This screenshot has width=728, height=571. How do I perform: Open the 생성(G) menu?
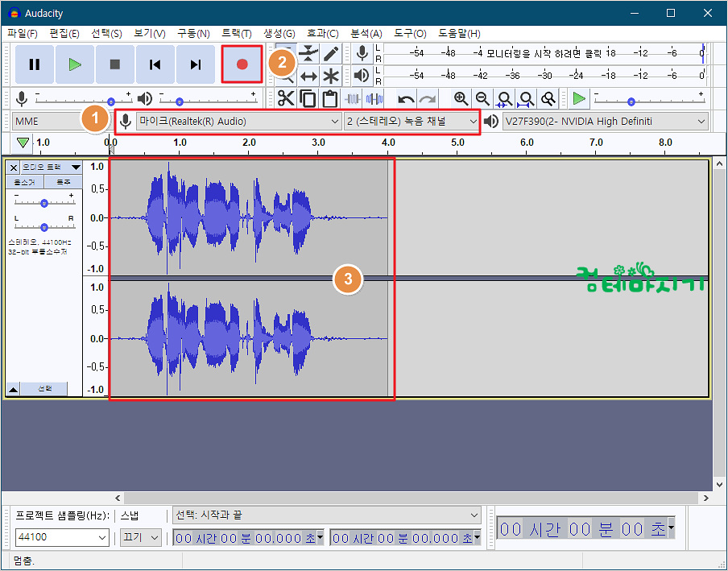279,34
